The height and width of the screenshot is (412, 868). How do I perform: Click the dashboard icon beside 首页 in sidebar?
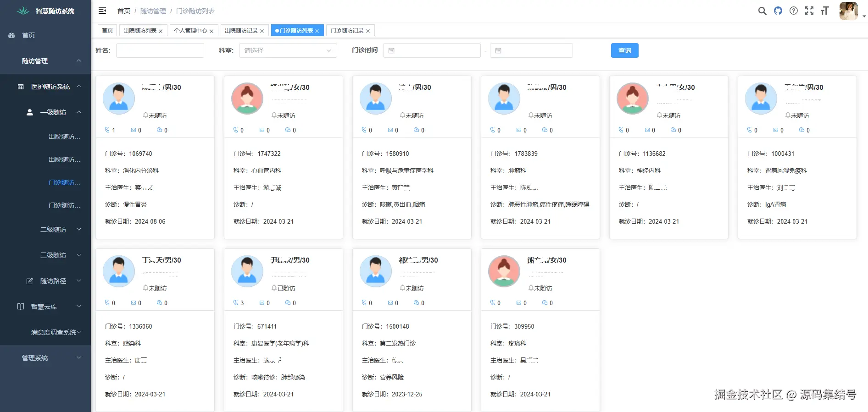[11, 35]
